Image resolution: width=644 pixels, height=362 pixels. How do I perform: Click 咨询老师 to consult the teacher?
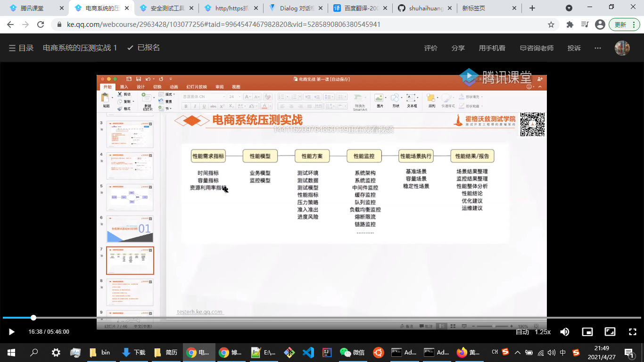pyautogui.click(x=537, y=48)
